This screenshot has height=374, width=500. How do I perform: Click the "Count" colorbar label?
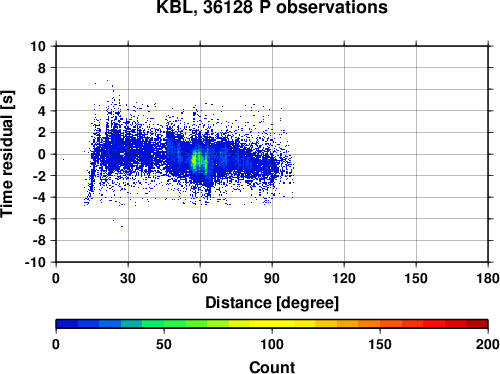click(272, 367)
